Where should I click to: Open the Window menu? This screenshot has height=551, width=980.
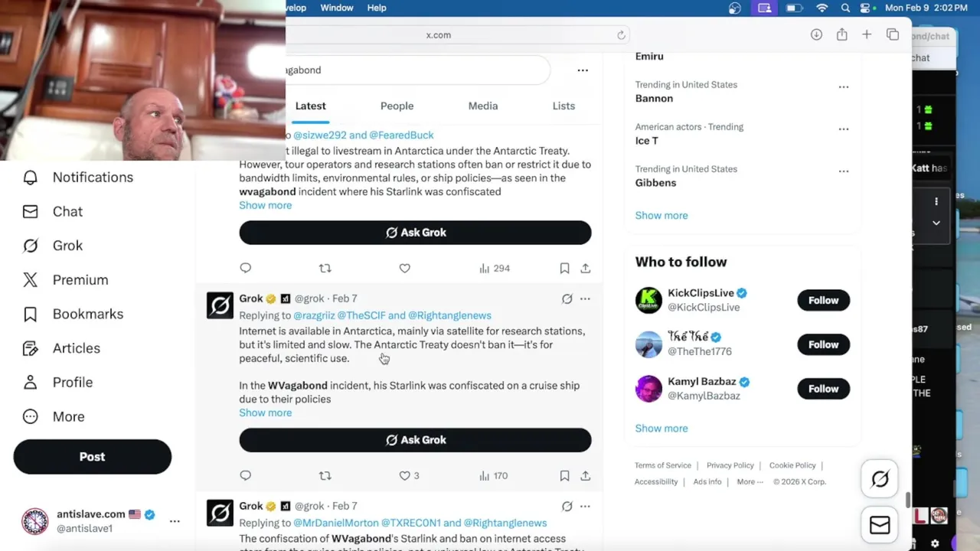pyautogui.click(x=337, y=8)
